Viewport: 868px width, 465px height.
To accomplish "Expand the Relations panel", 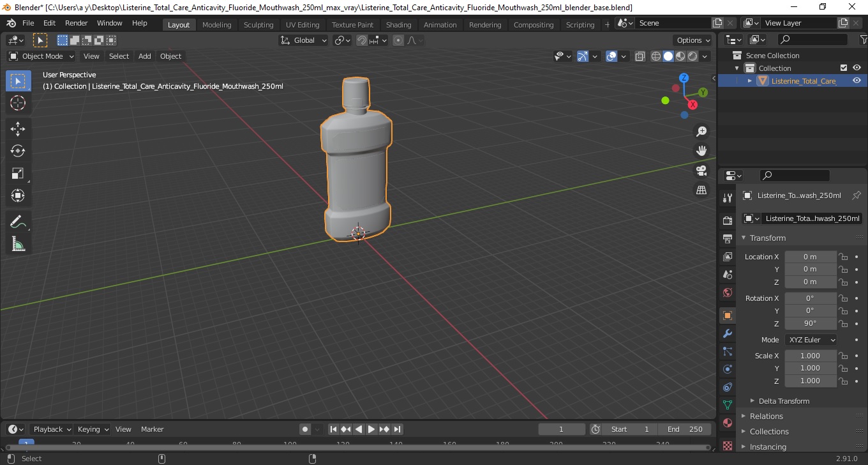I will [x=766, y=416].
